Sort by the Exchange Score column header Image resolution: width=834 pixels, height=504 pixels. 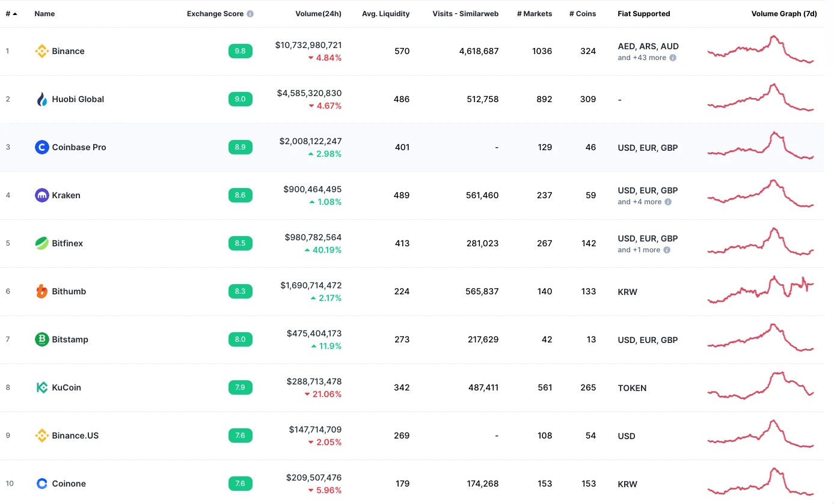click(x=215, y=14)
